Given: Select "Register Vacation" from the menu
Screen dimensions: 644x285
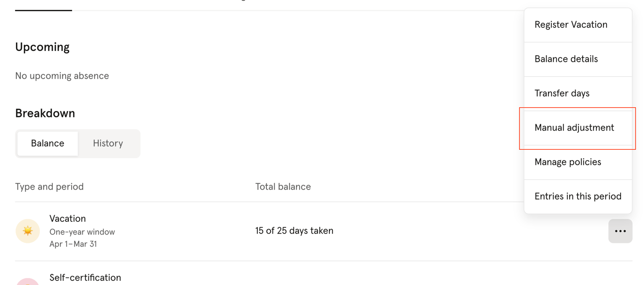Looking at the screenshot, I should [571, 24].
